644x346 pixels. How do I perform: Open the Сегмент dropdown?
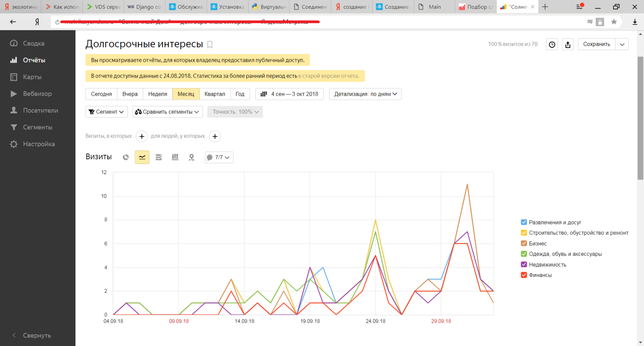pos(107,112)
